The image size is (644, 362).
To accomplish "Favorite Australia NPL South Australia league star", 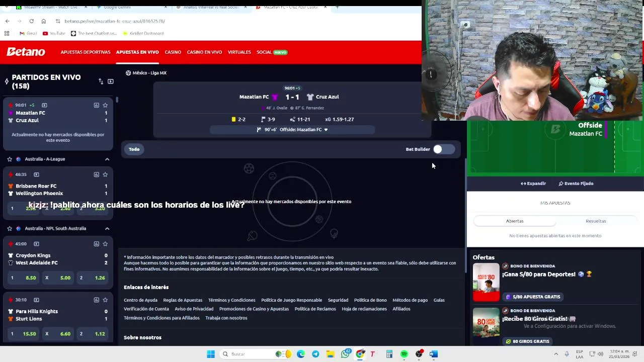I will tap(10, 228).
